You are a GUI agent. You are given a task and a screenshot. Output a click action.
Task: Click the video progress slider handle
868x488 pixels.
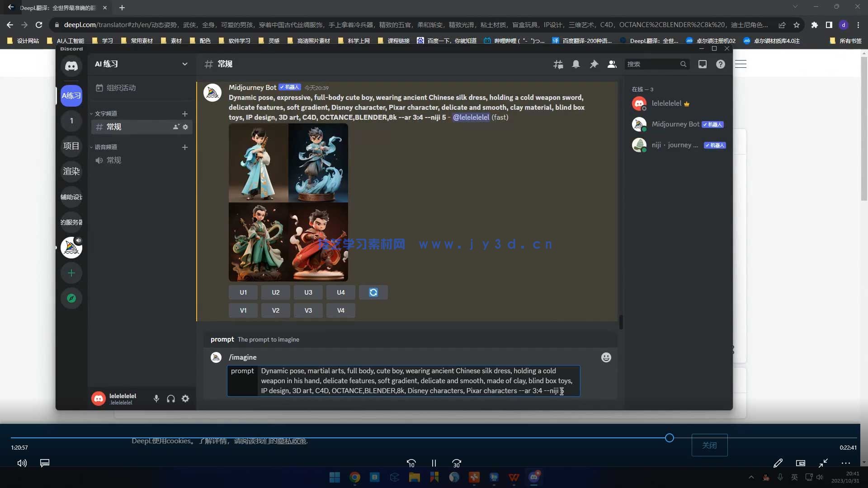pyautogui.click(x=669, y=438)
